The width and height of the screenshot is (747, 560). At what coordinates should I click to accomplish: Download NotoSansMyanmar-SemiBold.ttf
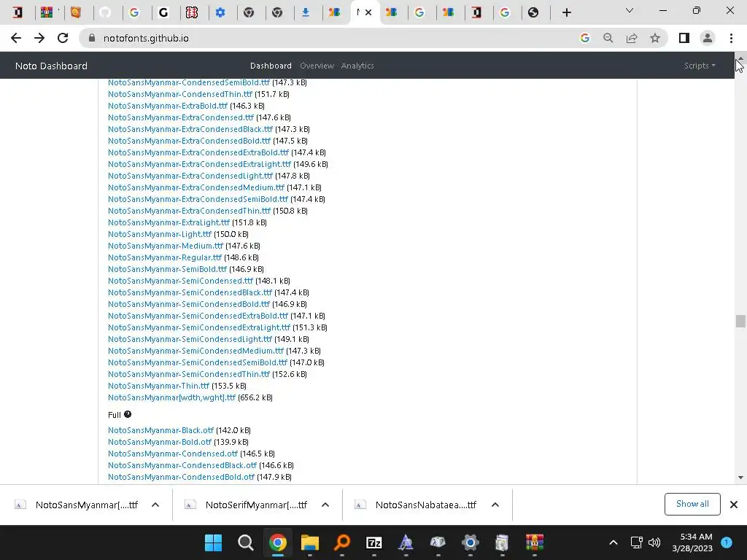167,269
